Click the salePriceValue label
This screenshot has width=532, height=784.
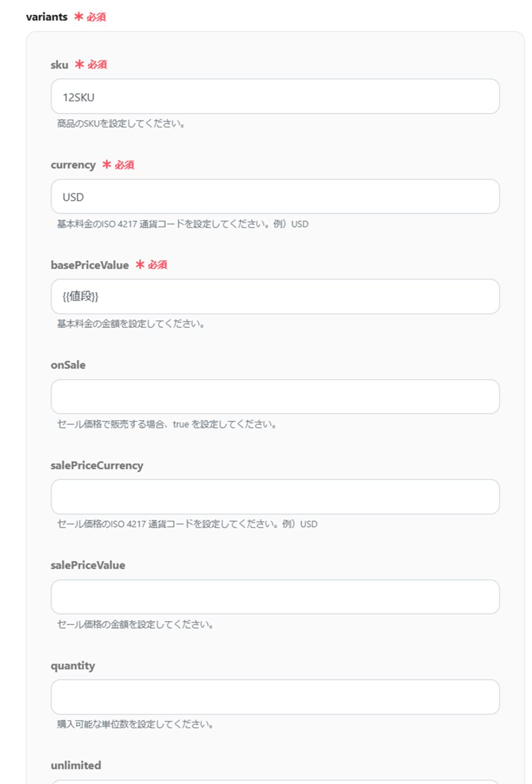point(88,565)
